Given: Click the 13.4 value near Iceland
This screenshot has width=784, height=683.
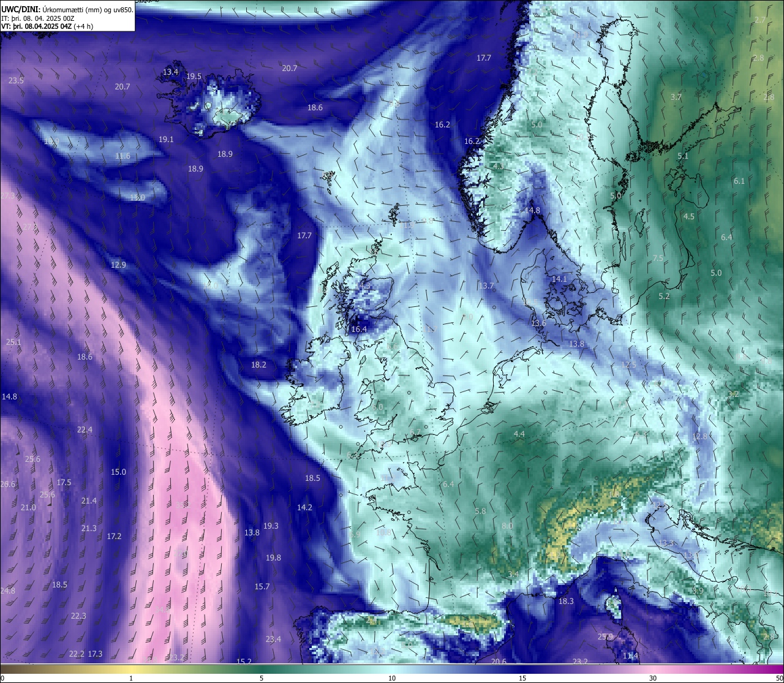Looking at the screenshot, I should click(x=170, y=72).
